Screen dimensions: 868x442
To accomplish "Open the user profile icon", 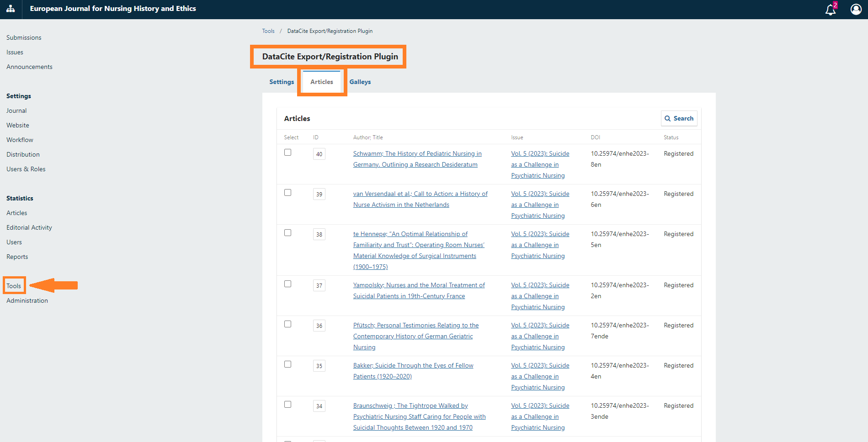I will click(856, 9).
